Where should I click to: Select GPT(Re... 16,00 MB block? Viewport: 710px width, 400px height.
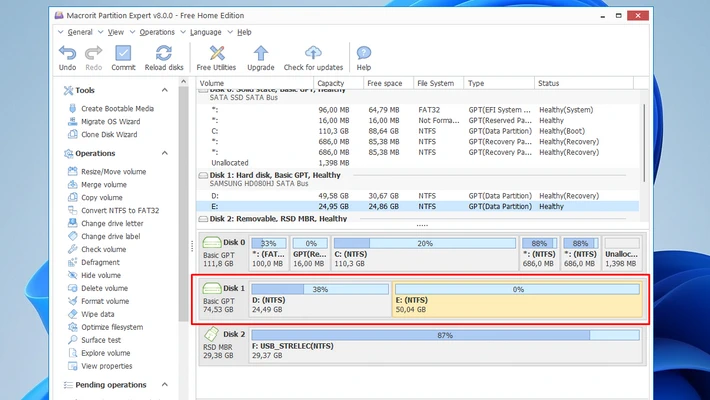click(310, 253)
